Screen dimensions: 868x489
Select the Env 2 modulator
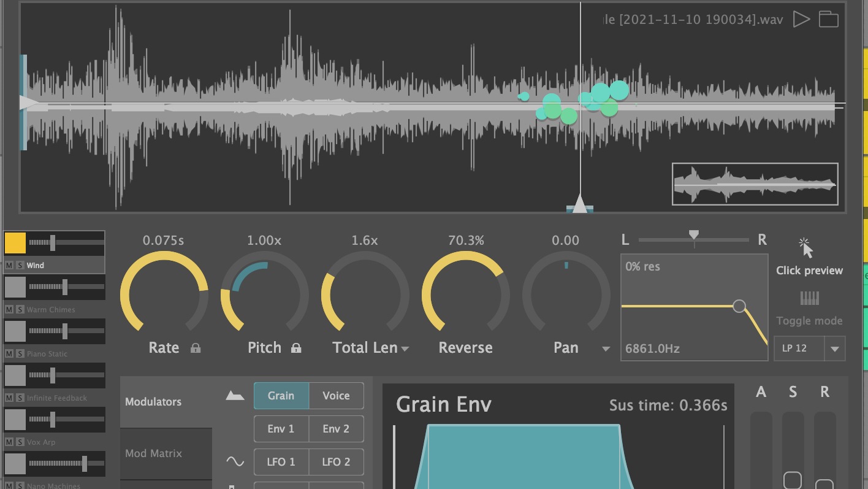336,429
